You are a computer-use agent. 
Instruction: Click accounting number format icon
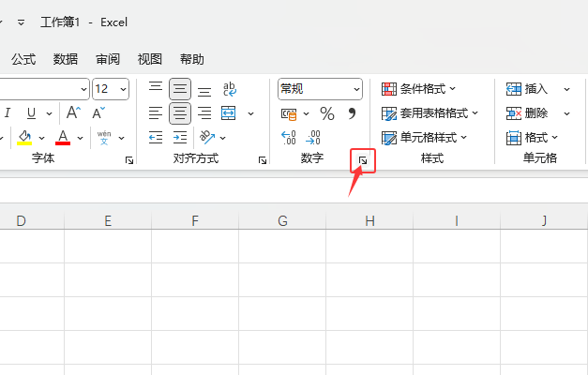(x=289, y=113)
